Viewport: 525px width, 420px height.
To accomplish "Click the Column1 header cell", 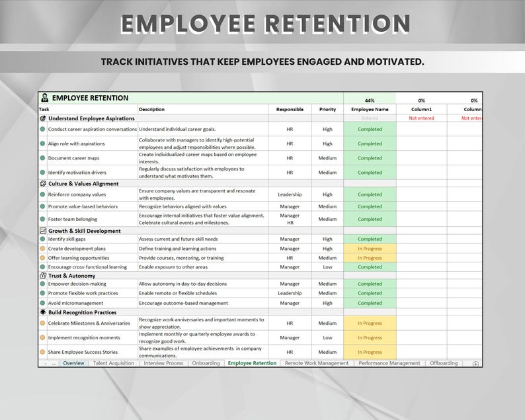I will click(x=422, y=109).
